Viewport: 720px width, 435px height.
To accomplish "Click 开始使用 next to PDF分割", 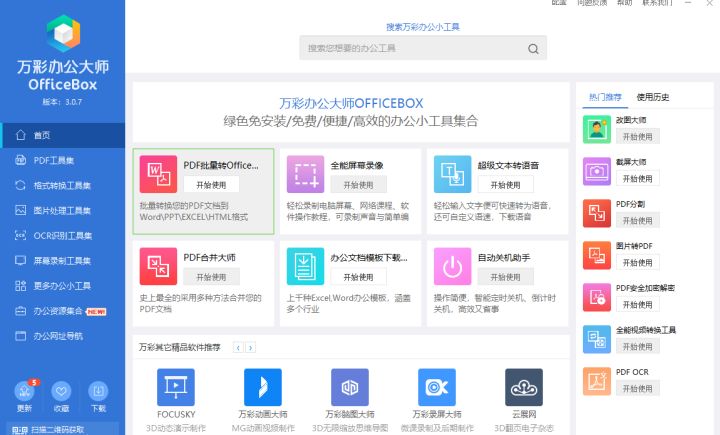I will [x=637, y=221].
